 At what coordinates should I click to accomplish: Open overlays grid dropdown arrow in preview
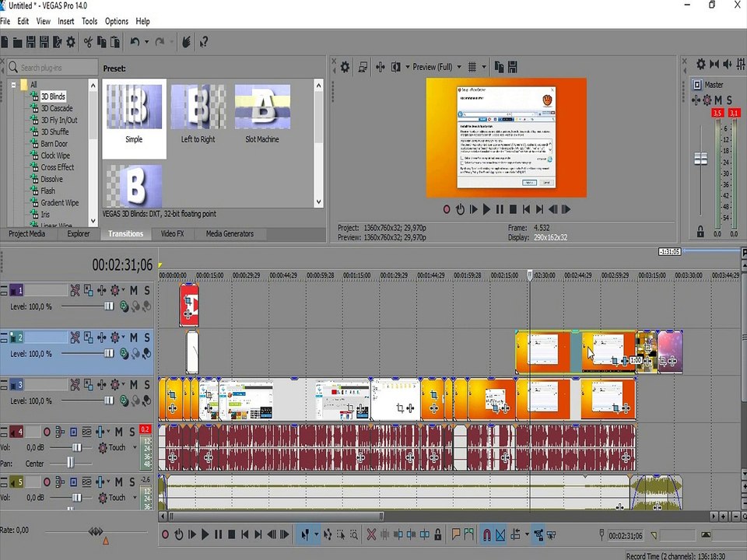[483, 67]
